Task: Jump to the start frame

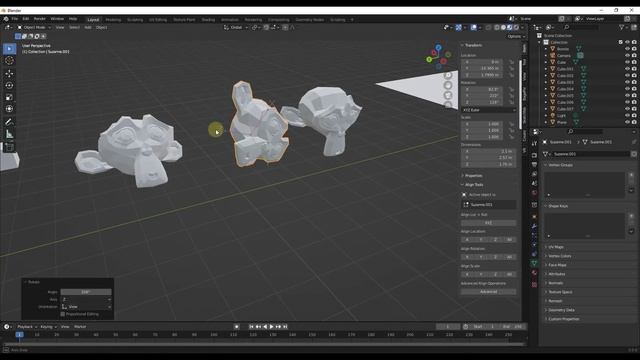Action: [251, 327]
